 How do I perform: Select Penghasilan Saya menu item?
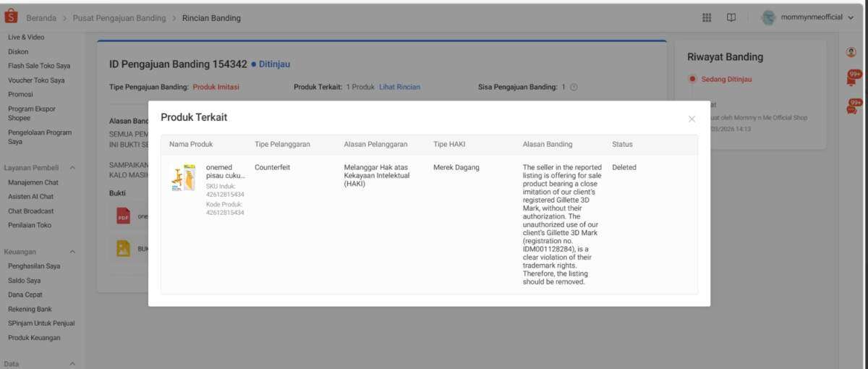click(x=34, y=266)
